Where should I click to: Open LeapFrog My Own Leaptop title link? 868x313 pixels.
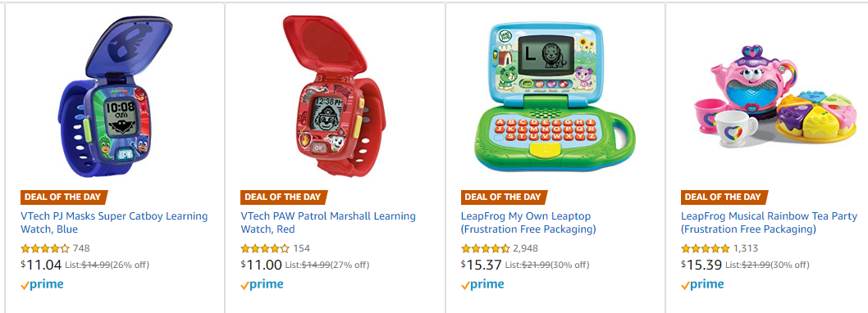click(528, 222)
